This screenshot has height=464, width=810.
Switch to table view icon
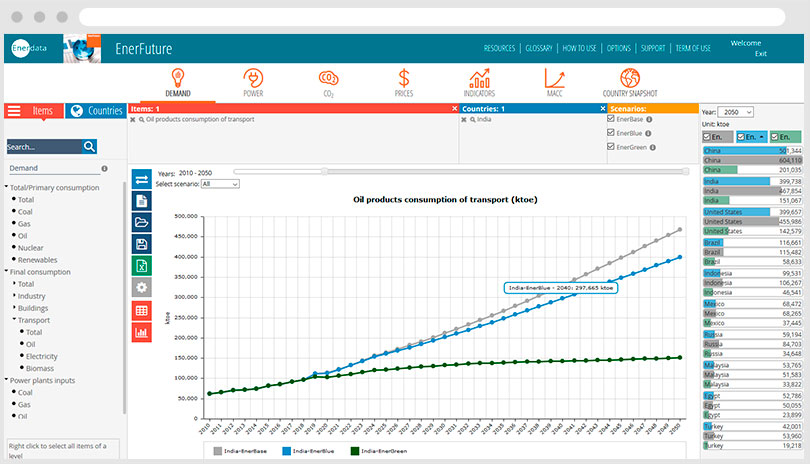(x=142, y=310)
